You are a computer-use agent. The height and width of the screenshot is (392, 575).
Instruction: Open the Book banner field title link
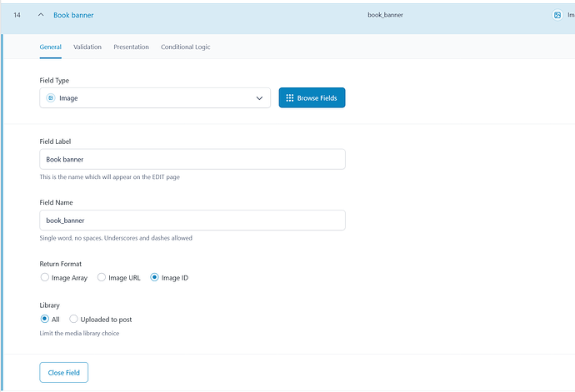(x=73, y=15)
